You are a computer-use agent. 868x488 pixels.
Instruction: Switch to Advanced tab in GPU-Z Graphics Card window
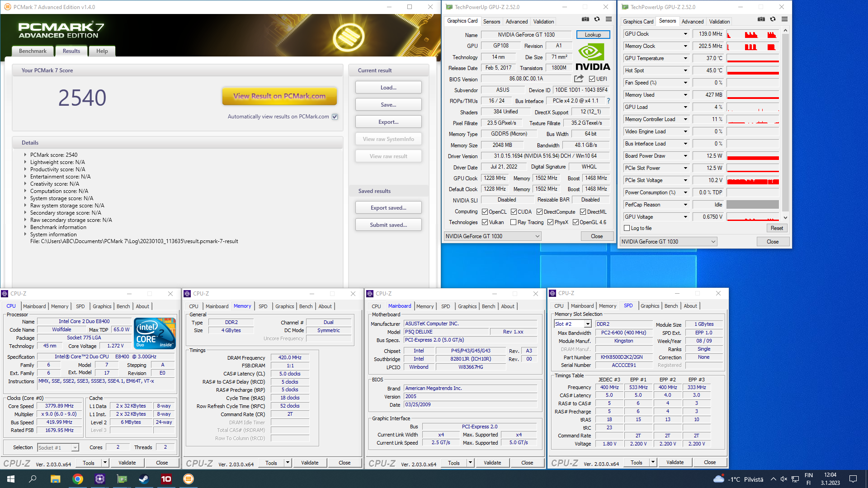(517, 21)
